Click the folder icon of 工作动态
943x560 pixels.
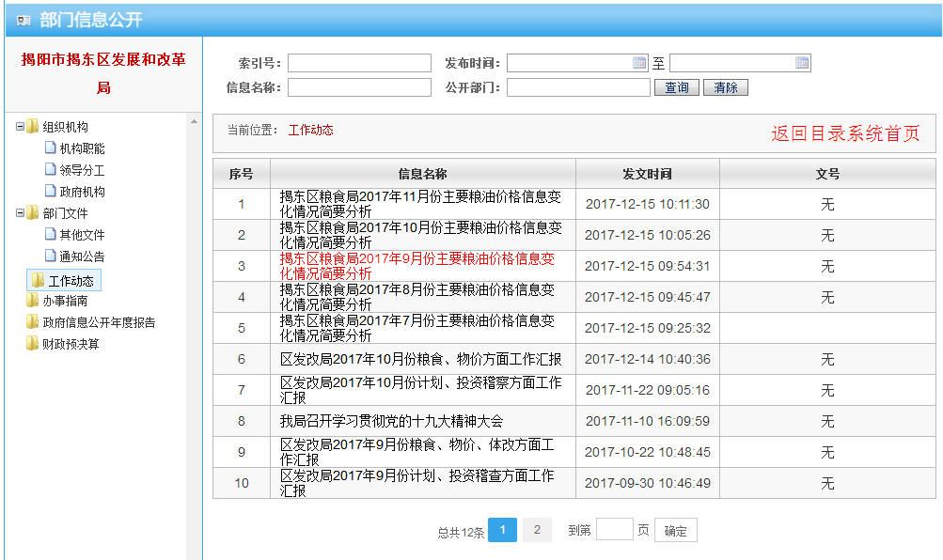(x=39, y=281)
